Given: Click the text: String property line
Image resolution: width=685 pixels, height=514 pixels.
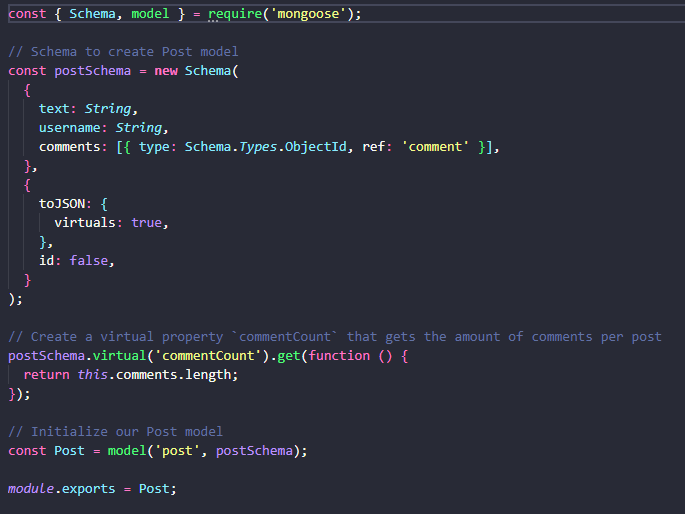Looking at the screenshot, I should click(x=89, y=109).
